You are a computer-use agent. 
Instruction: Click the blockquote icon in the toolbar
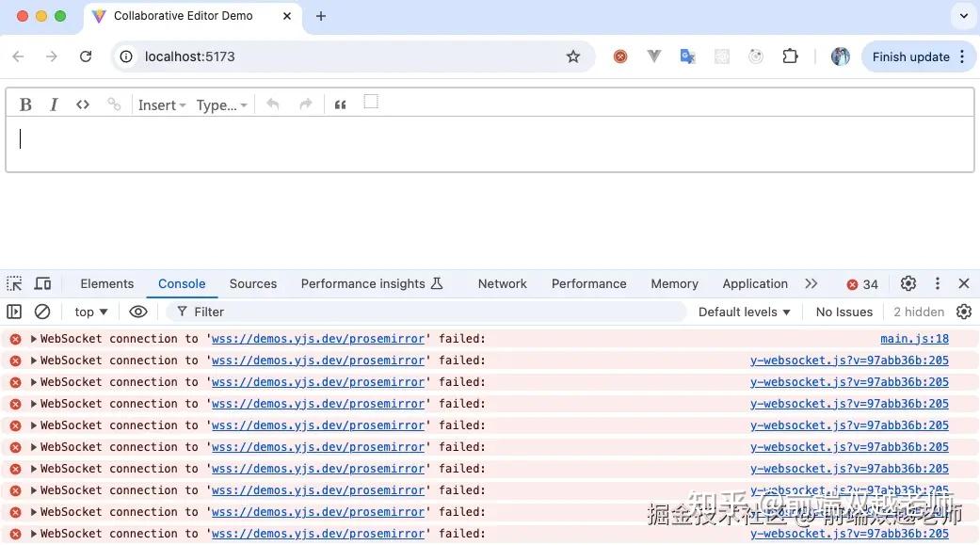tap(340, 104)
